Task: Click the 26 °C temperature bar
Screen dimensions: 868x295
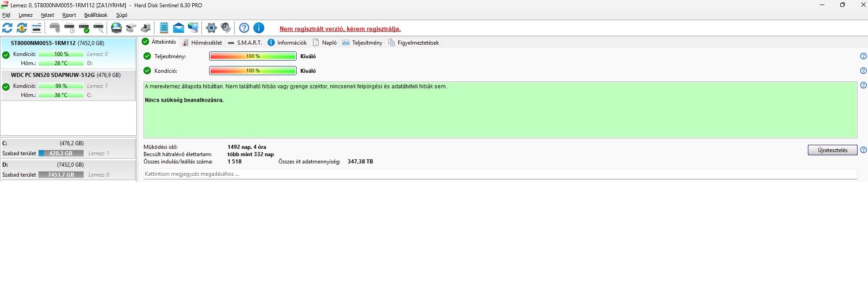Action: 61,63
